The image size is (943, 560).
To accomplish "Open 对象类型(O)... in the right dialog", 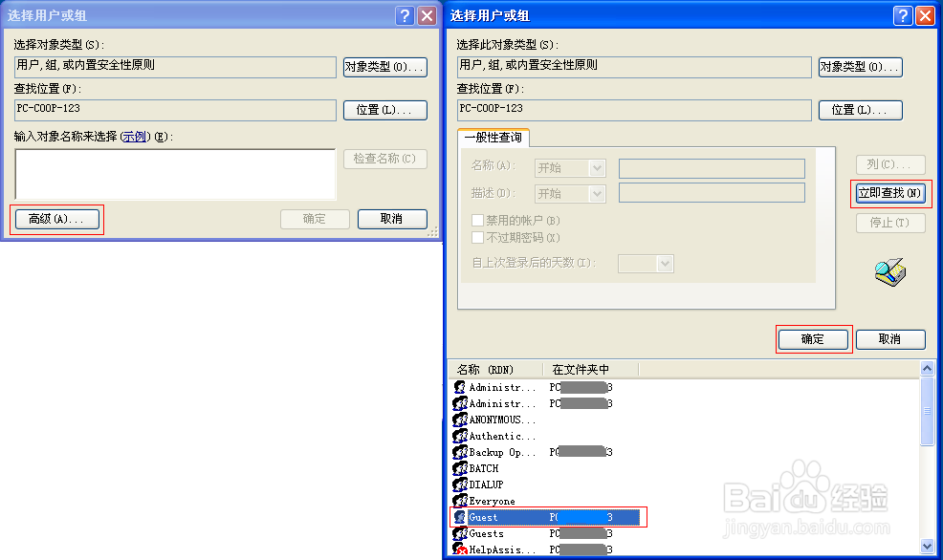I will [x=860, y=67].
